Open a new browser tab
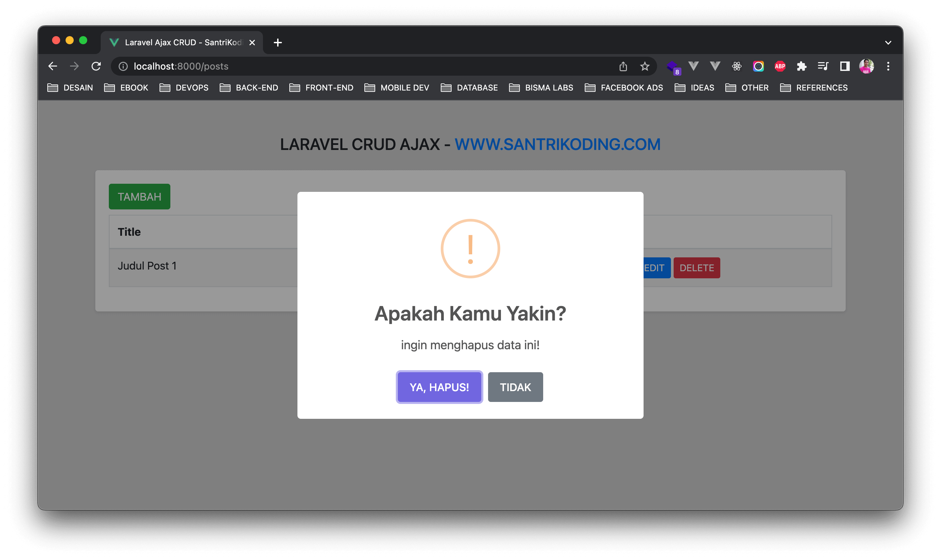The width and height of the screenshot is (941, 560). click(x=278, y=43)
